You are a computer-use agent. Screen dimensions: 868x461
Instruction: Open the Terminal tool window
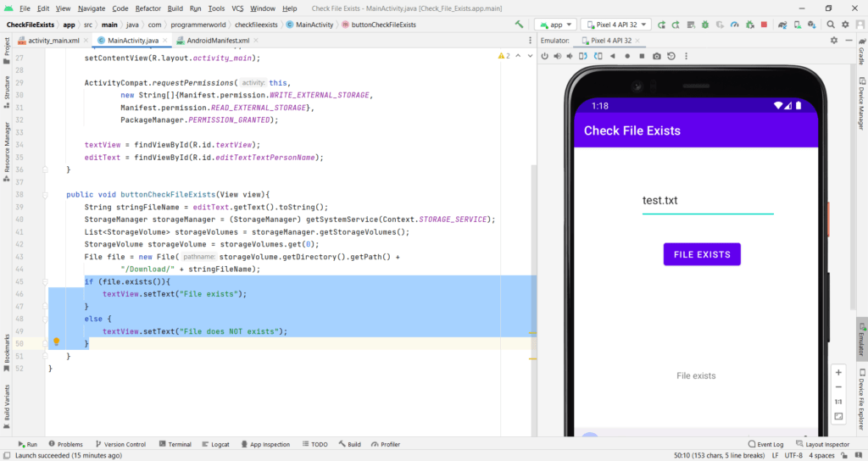[175, 444]
